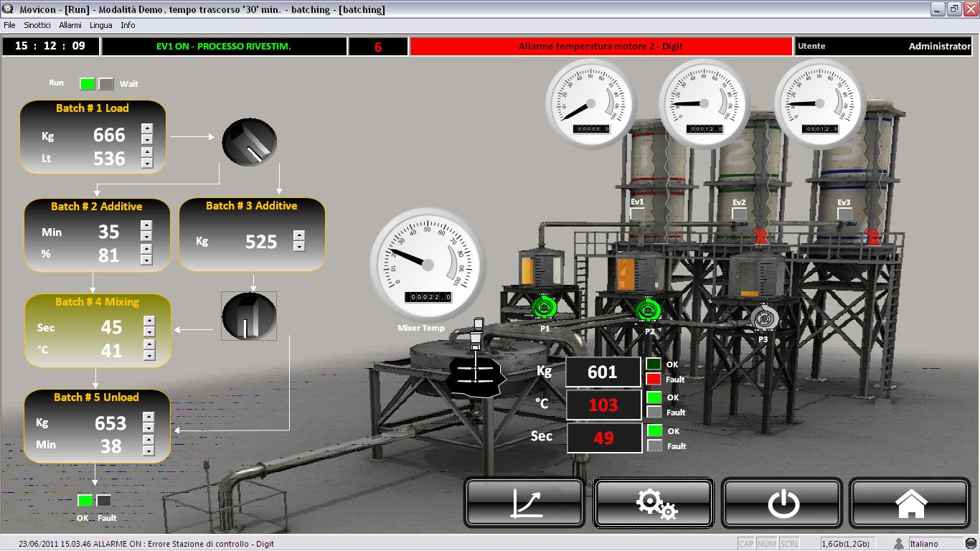Click the Movicon application title icon

[8, 9]
